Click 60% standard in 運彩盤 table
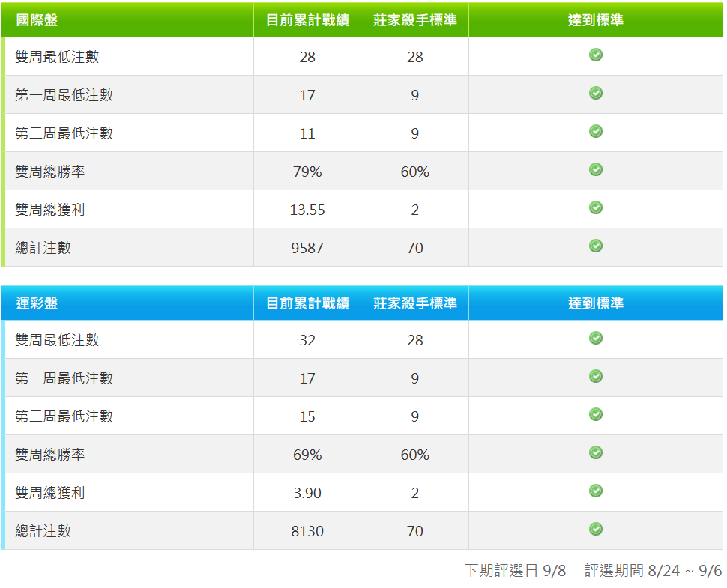Viewport: 727px width, 588px height. [415, 455]
